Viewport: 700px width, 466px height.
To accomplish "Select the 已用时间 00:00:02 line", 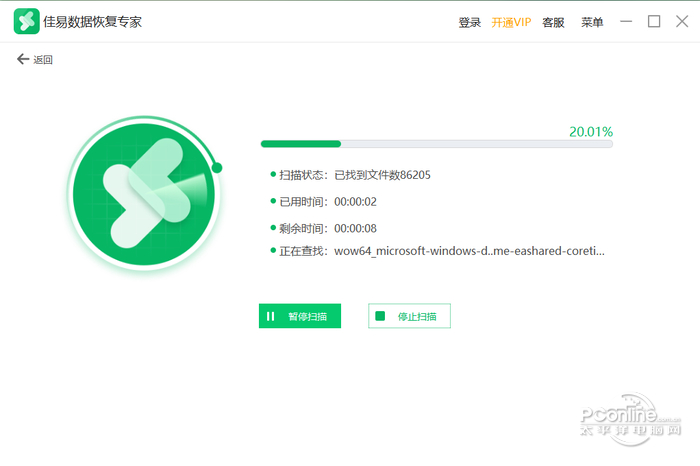I will coord(324,202).
